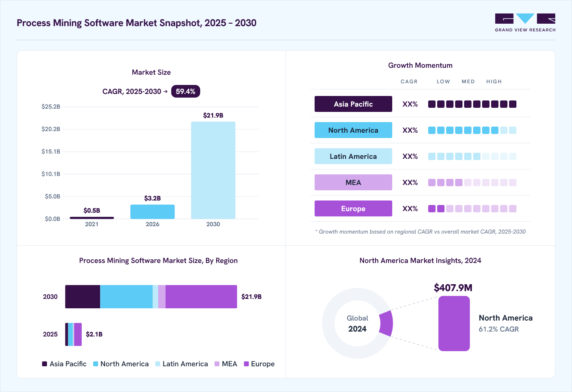Click the HIGH column header

[x=494, y=82]
